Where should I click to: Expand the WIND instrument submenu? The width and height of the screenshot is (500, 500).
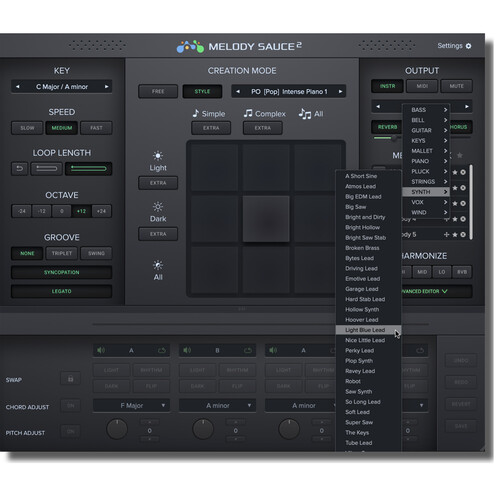pos(426,212)
